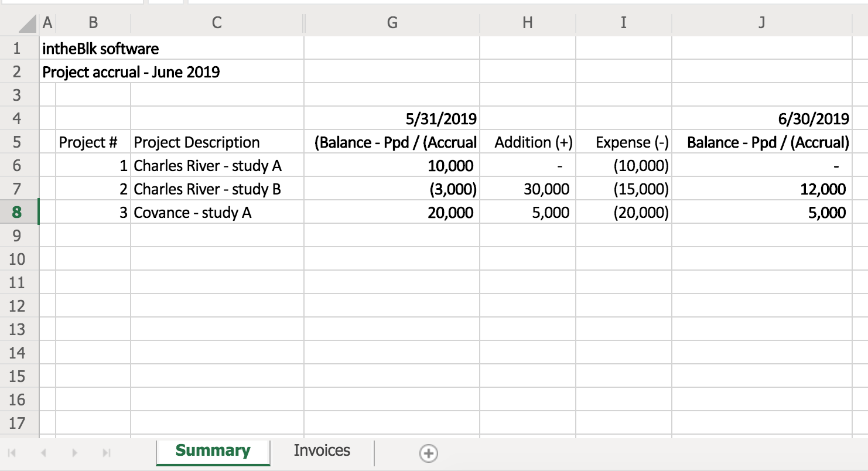
Task: Click the 'Addition (+)' header cell
Action: pyautogui.click(x=528, y=142)
